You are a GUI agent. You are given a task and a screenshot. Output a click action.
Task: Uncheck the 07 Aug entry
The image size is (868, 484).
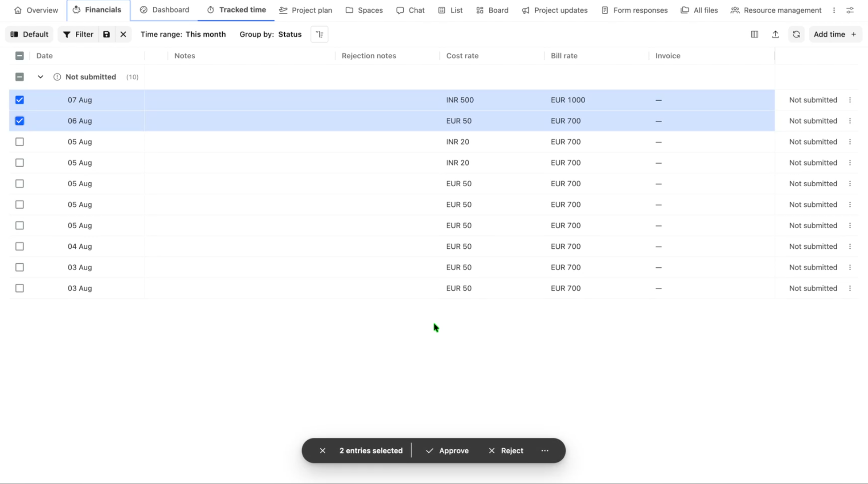click(20, 100)
